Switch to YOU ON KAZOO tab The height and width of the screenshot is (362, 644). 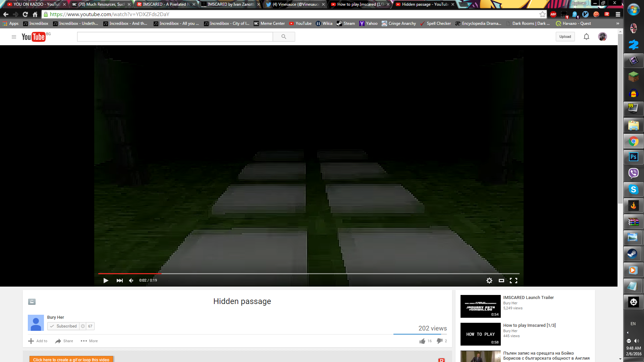coord(36,4)
